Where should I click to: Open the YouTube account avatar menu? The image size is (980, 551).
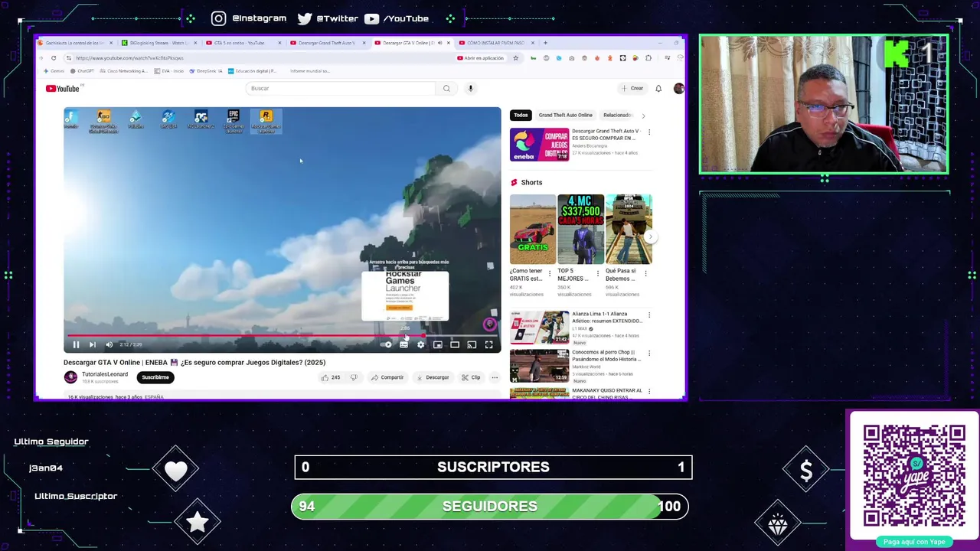pyautogui.click(x=678, y=89)
